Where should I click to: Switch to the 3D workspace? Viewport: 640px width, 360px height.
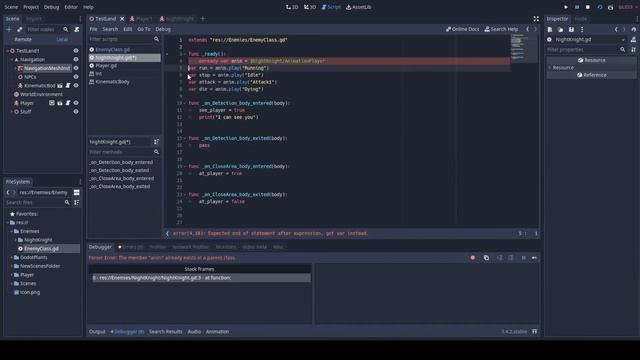pos(310,7)
